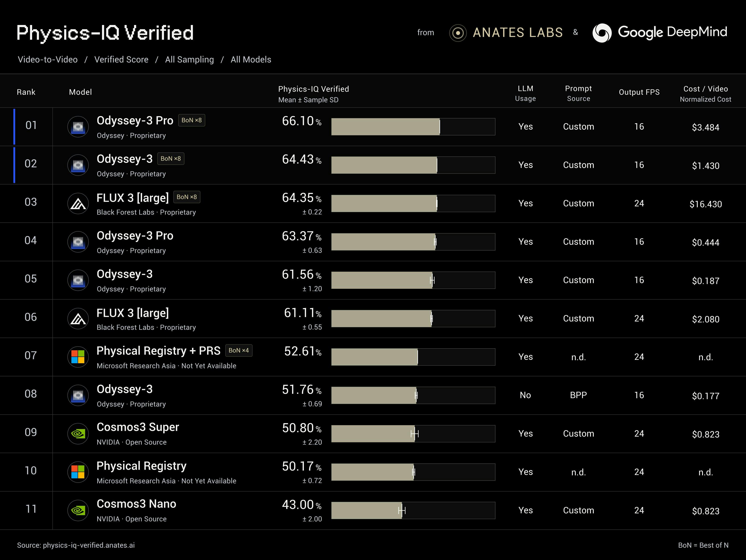The image size is (746, 560).
Task: Click the NVIDIA icon next to Cosmos3 Nano
Action: click(x=78, y=510)
